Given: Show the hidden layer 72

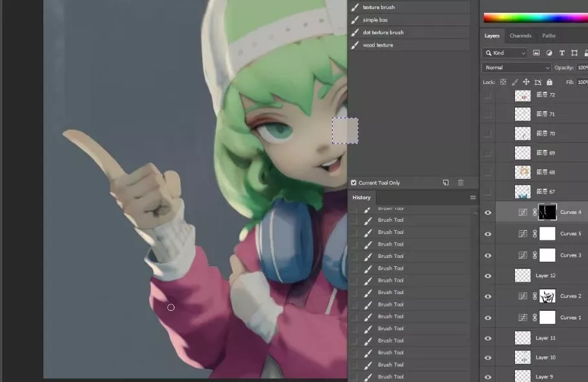Looking at the screenshot, I should [488, 95].
